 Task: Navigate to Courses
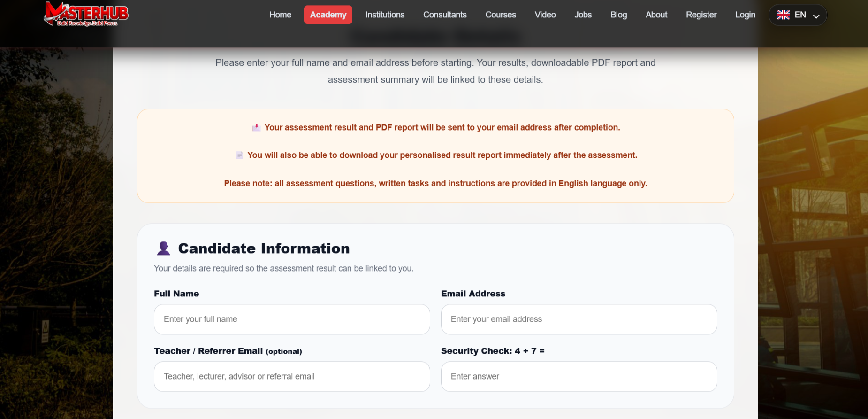501,15
